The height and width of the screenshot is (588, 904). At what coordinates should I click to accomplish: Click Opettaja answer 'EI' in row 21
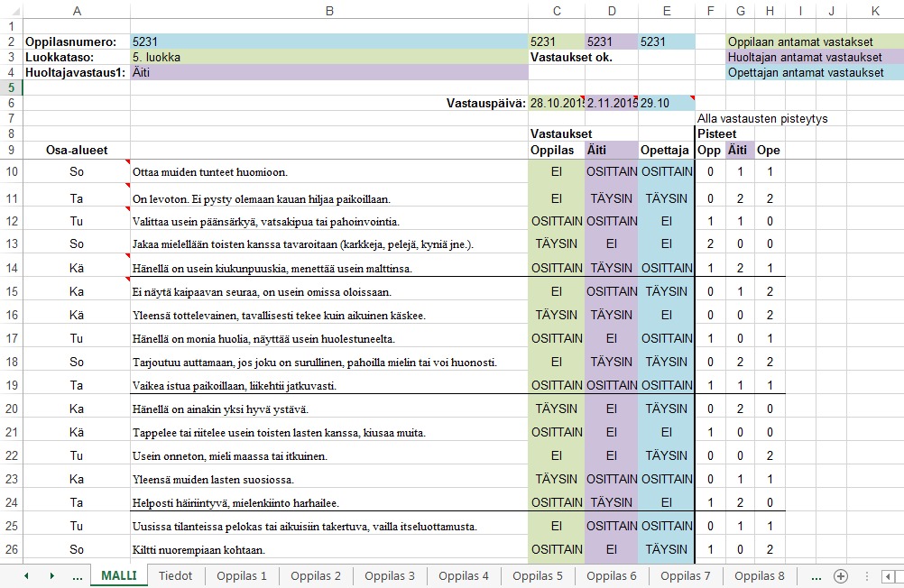point(667,432)
